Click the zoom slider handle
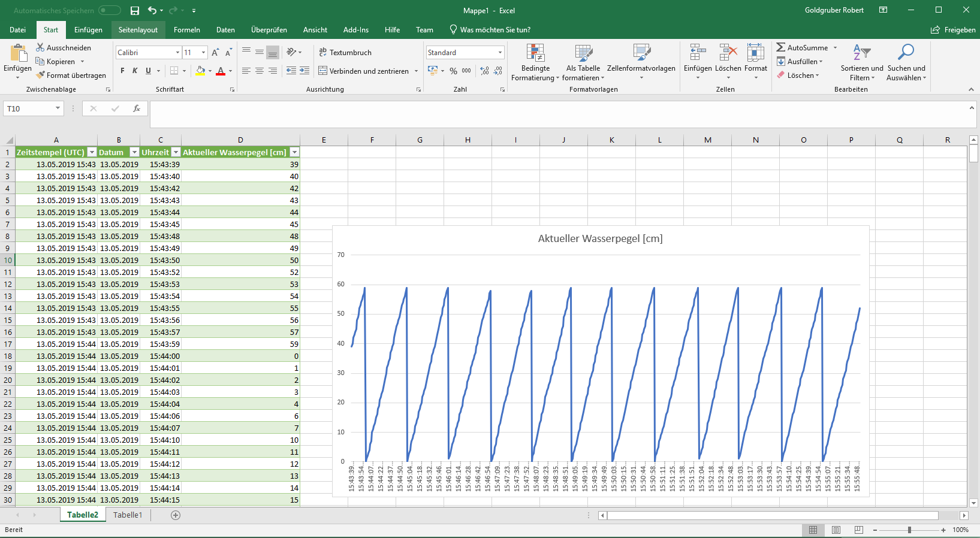The image size is (980, 538). [x=909, y=530]
